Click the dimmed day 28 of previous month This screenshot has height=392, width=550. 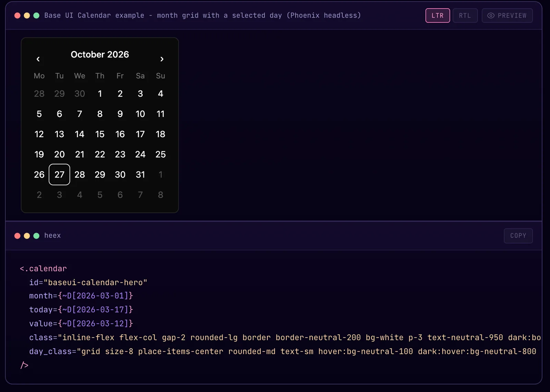[39, 94]
